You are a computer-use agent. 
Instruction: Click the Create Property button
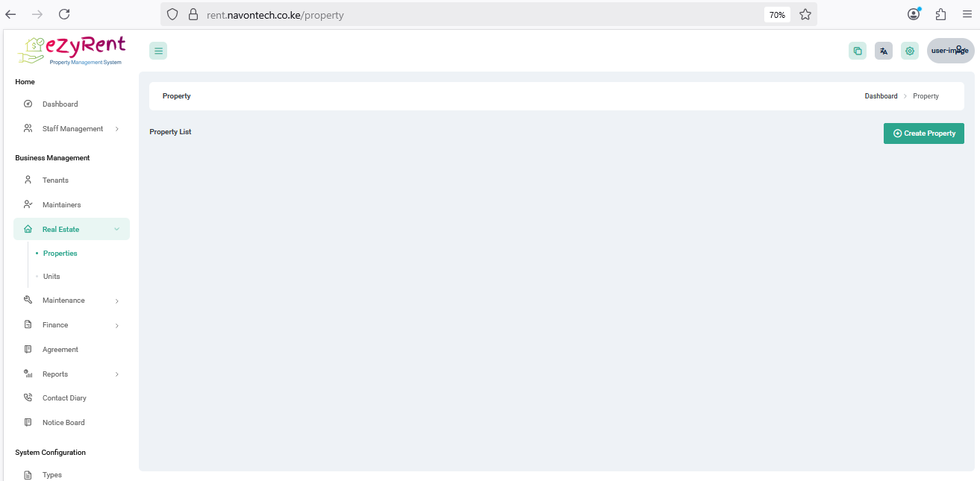[x=923, y=133]
